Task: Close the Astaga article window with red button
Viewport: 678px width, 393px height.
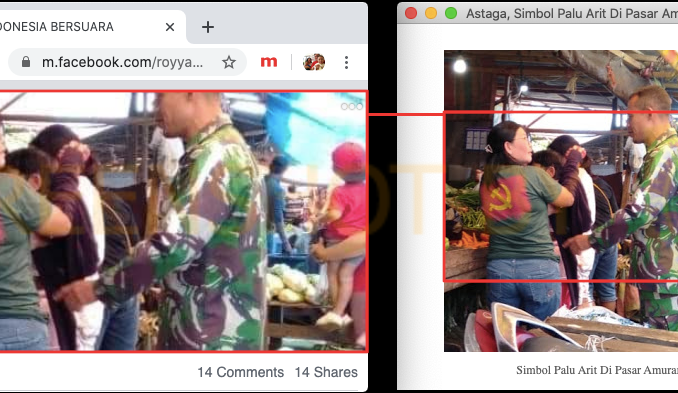Action: [411, 13]
